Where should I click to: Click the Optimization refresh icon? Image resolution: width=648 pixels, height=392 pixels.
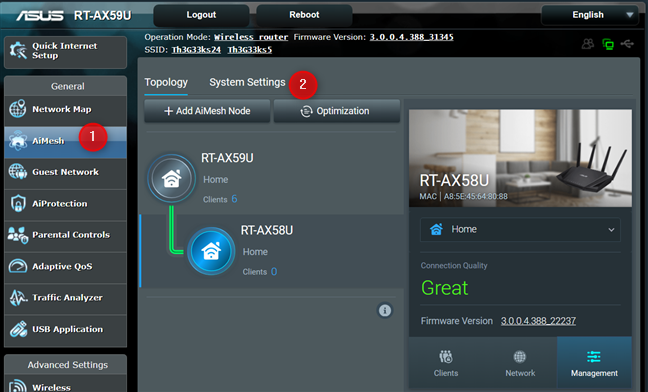[x=306, y=111]
